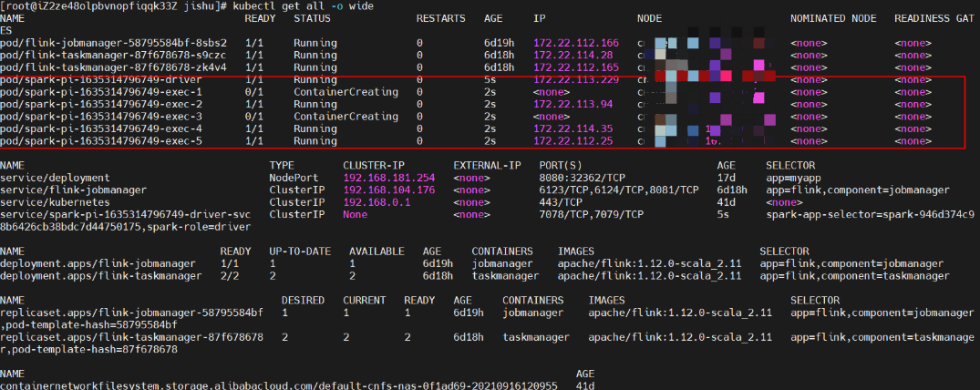Select pod/flink-taskmanager-87f678678-s9czc name
Image resolution: width=980 pixels, height=390 pixels.
pos(114,55)
